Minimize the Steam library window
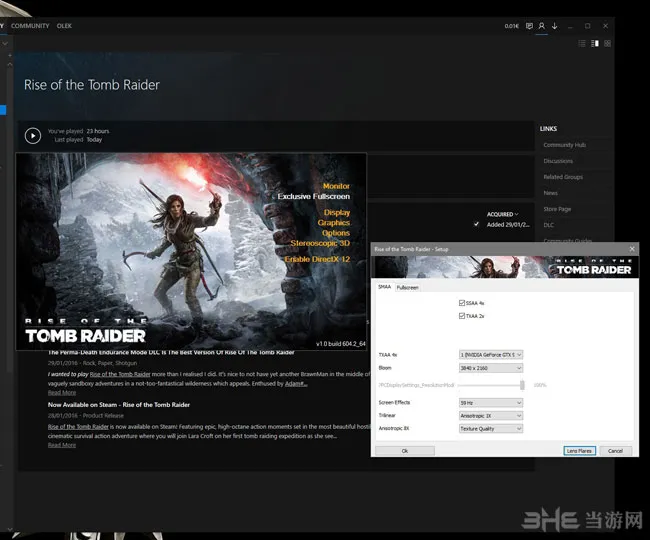The width and height of the screenshot is (650, 540). 570,26
